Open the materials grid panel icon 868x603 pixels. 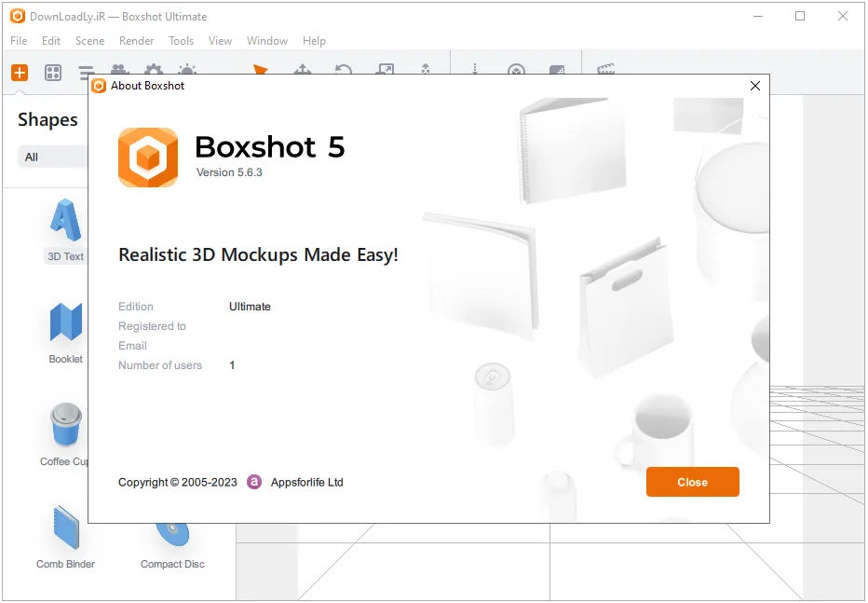point(53,72)
